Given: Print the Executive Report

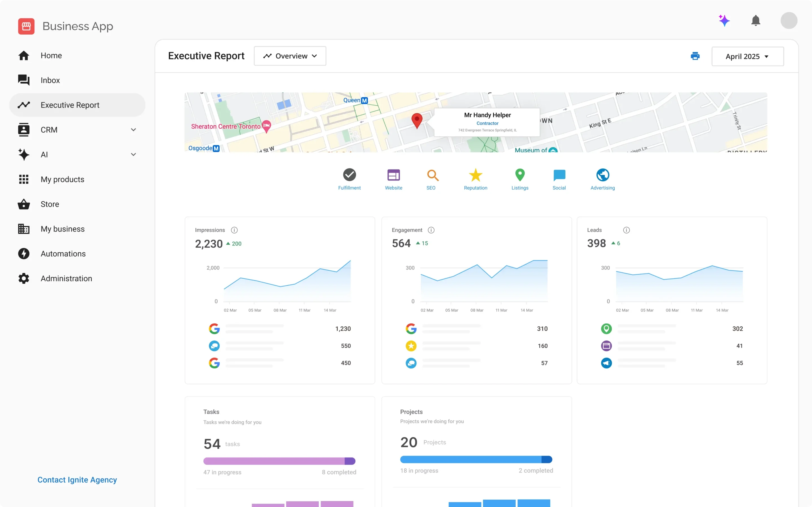Looking at the screenshot, I should [x=695, y=56].
